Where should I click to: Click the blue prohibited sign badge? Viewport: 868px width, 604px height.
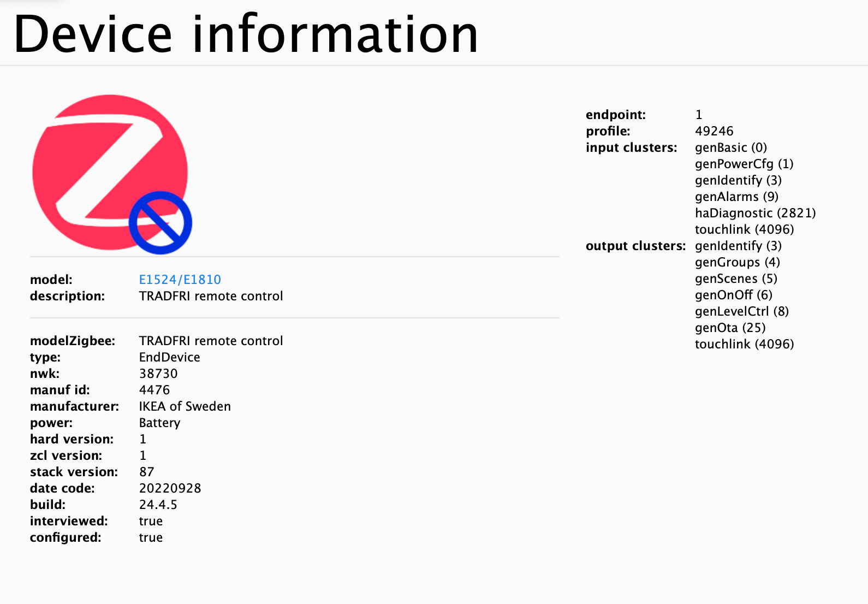[160, 222]
